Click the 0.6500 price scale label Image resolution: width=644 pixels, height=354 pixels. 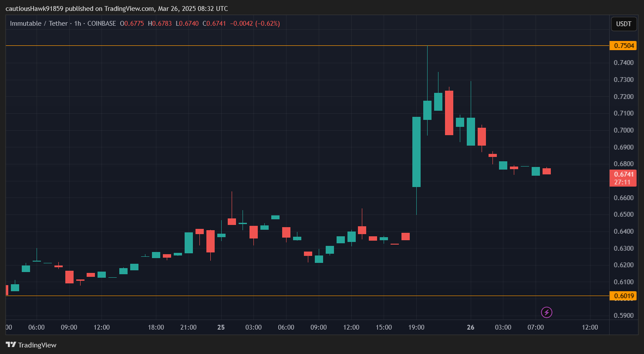click(623, 214)
